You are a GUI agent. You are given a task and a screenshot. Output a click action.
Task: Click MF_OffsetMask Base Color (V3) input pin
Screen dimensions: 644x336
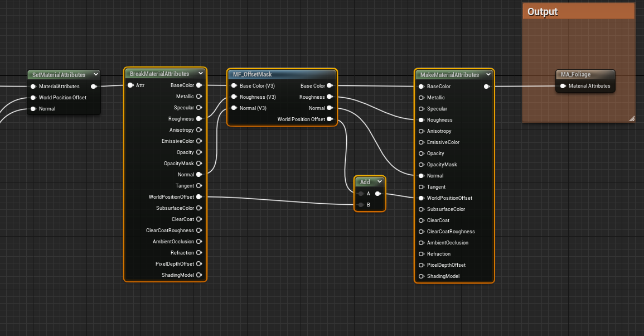(234, 85)
